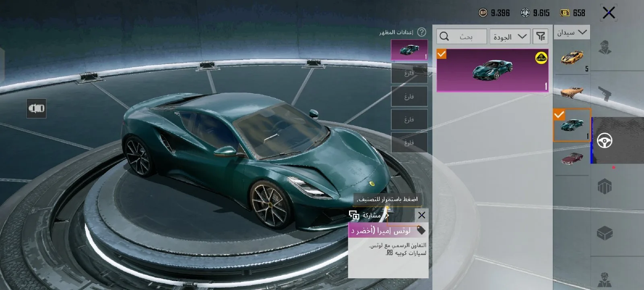Tap the tag icon beside the Lotus Emira title
644x290 pixels.
[x=421, y=230]
